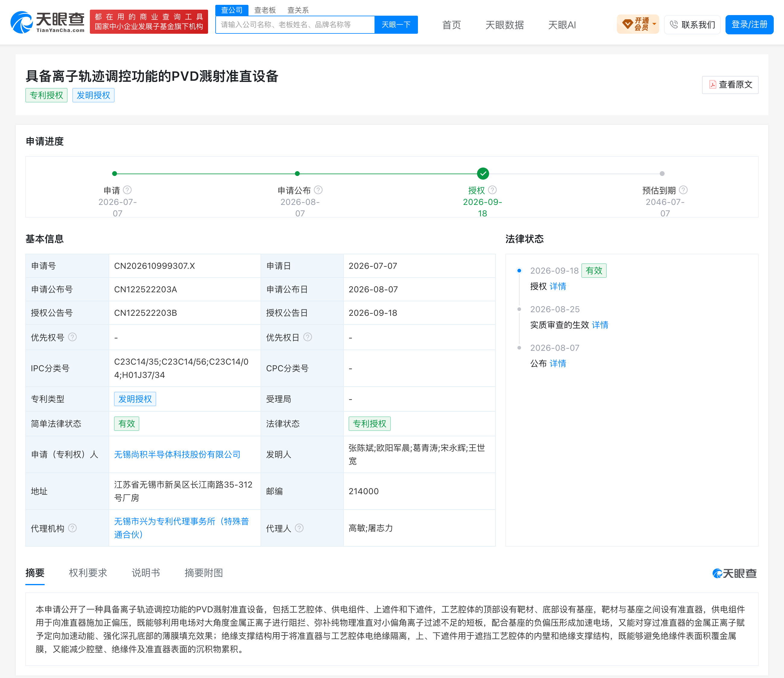Click the 联系我们 button

(692, 25)
